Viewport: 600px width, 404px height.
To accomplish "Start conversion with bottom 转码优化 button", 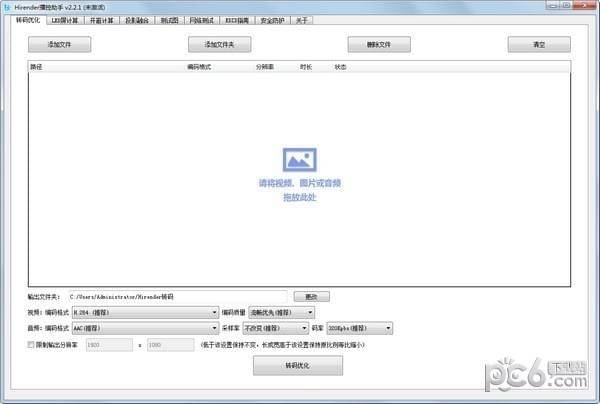I will click(x=298, y=365).
